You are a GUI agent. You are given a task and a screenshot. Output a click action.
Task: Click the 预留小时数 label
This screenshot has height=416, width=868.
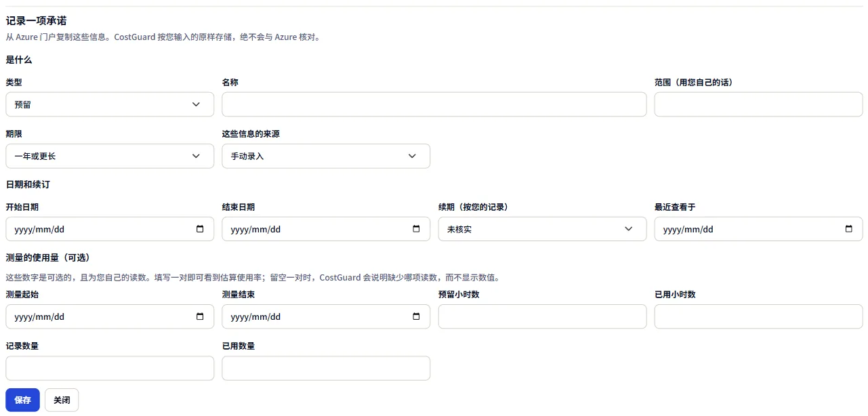459,294
